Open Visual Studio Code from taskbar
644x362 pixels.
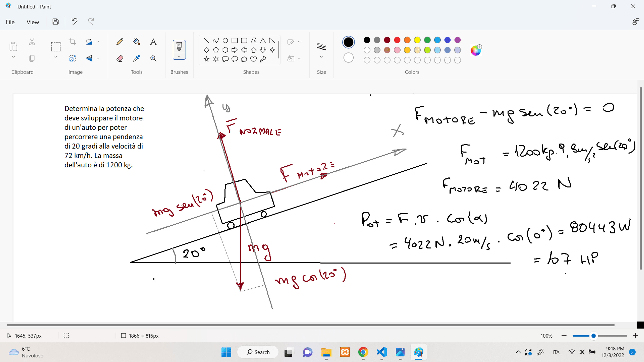coord(382,352)
